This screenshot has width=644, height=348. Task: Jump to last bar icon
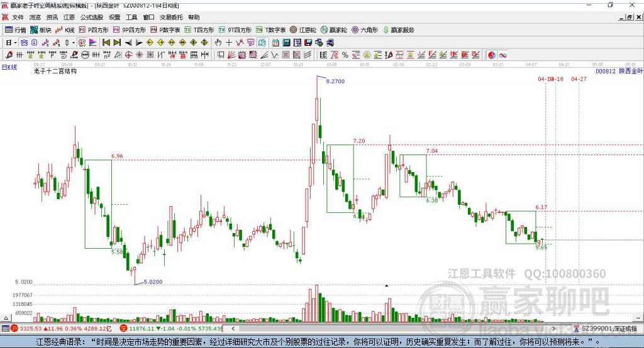[117, 43]
